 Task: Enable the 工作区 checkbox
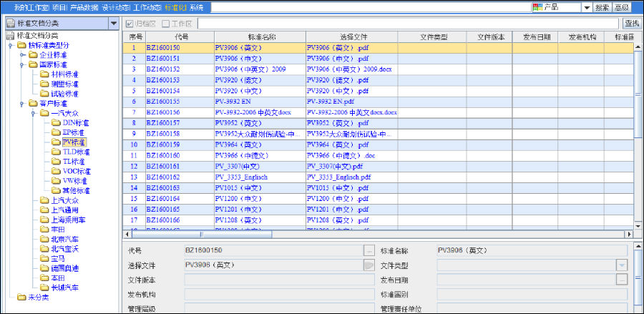click(165, 24)
